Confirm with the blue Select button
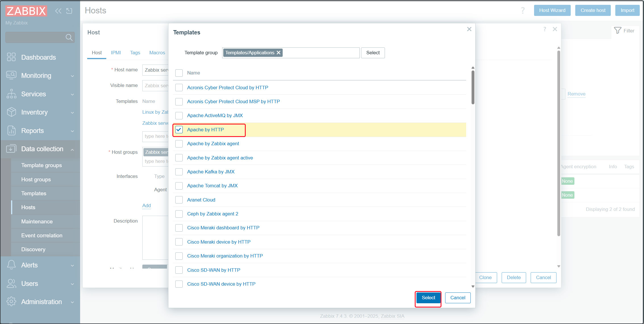This screenshot has width=644, height=324. [x=428, y=298]
